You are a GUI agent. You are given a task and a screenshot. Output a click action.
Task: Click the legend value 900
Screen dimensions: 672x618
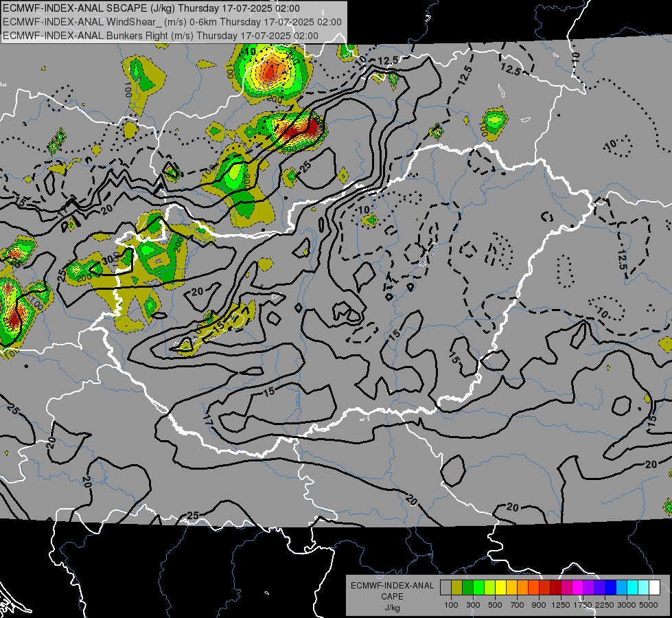pyautogui.click(x=539, y=605)
